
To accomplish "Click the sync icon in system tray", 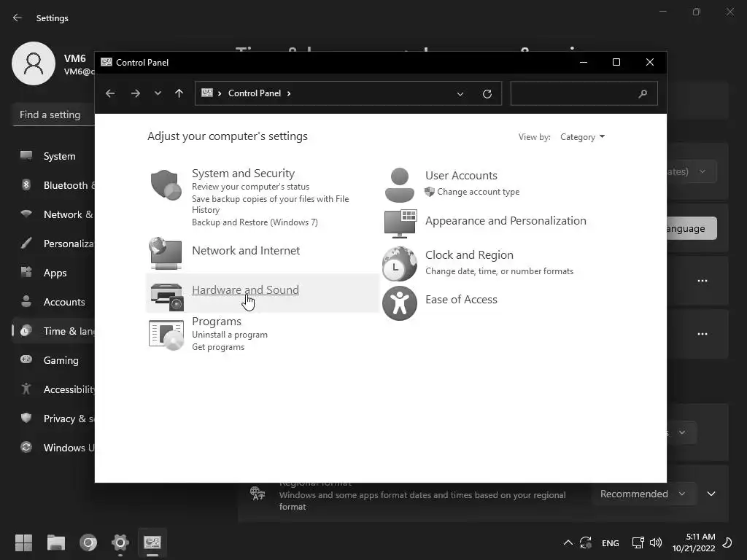I will tap(586, 542).
